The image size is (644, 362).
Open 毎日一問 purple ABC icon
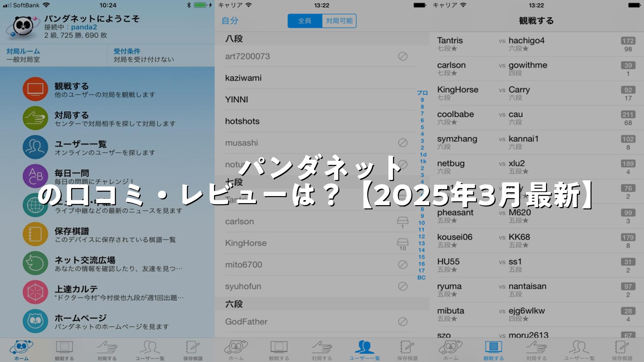point(35,176)
